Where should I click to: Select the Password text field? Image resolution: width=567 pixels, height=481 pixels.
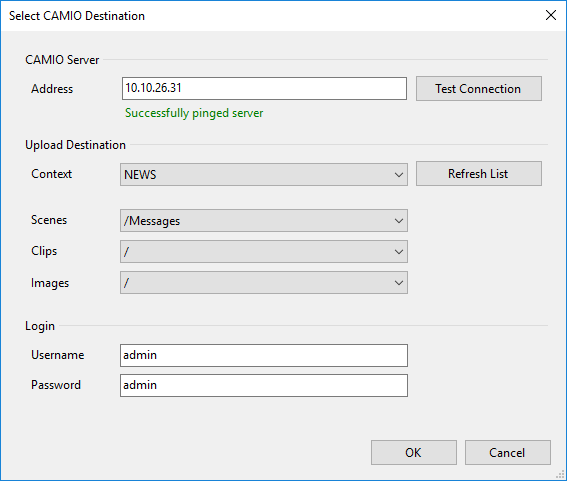point(264,386)
